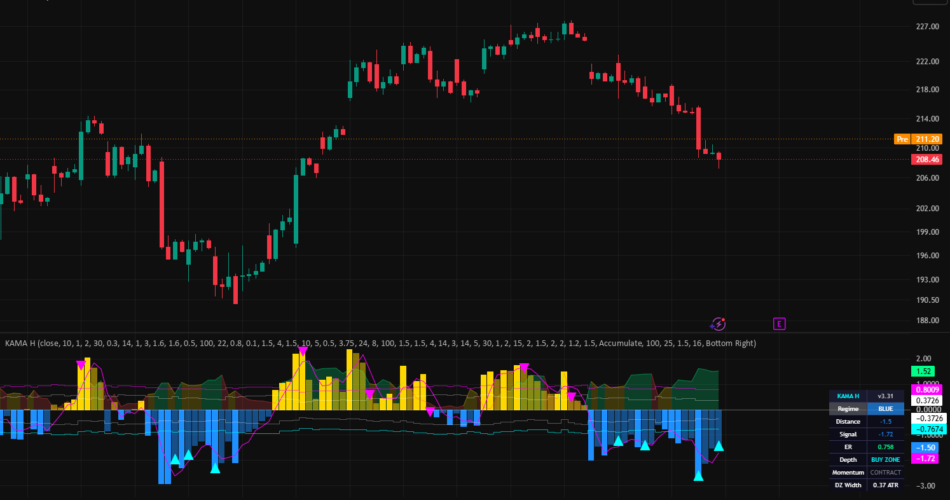Click the 188.00 price axis label
The width and height of the screenshot is (950, 500).
(x=927, y=320)
